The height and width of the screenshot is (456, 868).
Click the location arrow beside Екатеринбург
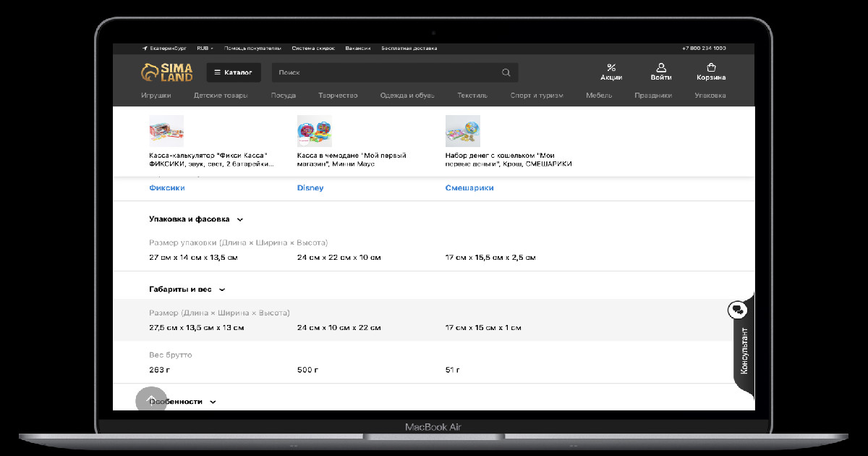145,48
